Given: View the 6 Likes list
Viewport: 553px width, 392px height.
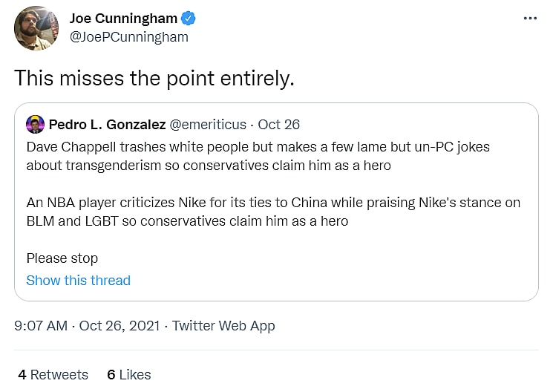Looking at the screenshot, I should tap(128, 374).
